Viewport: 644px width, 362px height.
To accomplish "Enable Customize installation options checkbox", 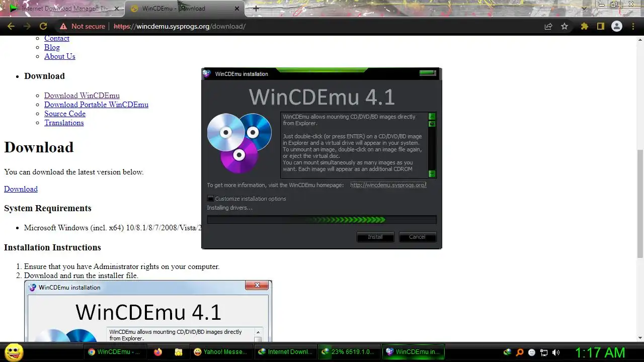I will (210, 199).
